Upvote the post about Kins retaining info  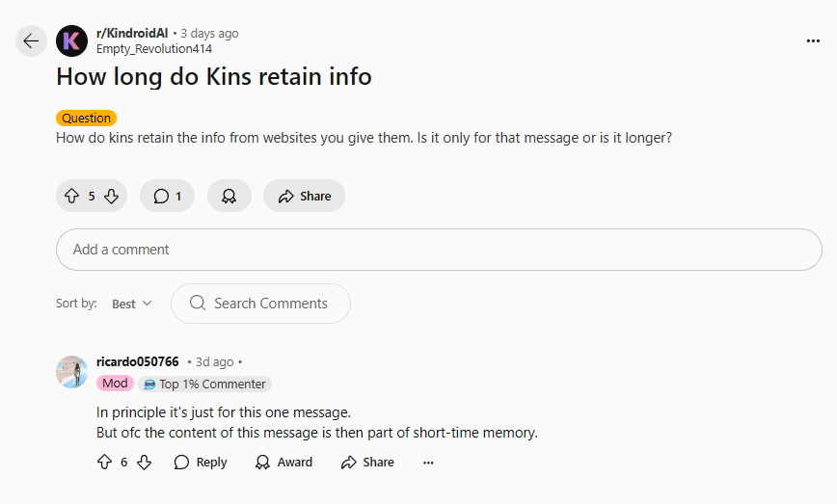point(72,197)
